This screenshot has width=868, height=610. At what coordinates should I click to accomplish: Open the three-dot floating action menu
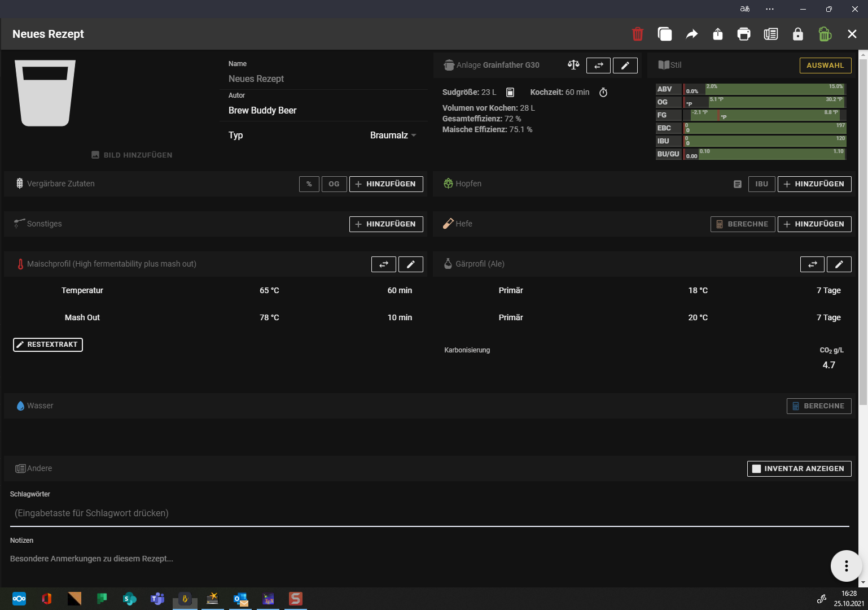(x=846, y=565)
